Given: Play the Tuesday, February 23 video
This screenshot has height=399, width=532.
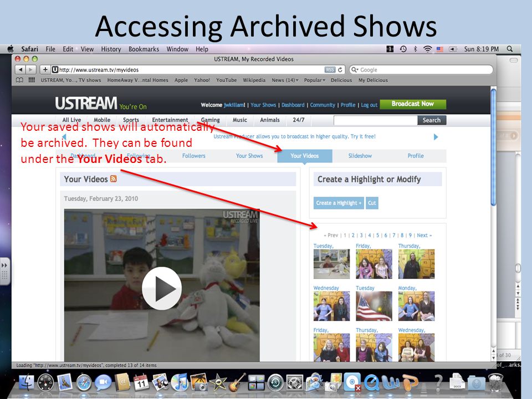Looking at the screenshot, I should coord(162,288).
